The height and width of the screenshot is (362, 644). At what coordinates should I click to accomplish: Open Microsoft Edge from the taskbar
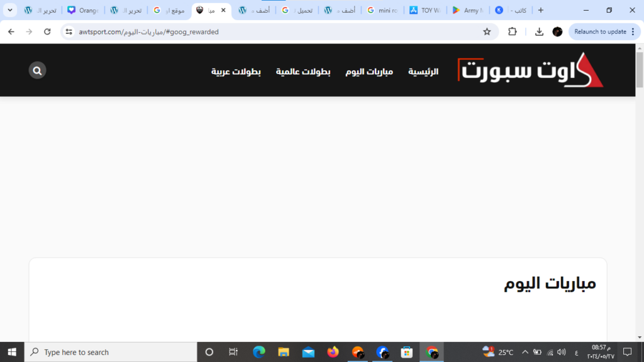(x=258, y=352)
